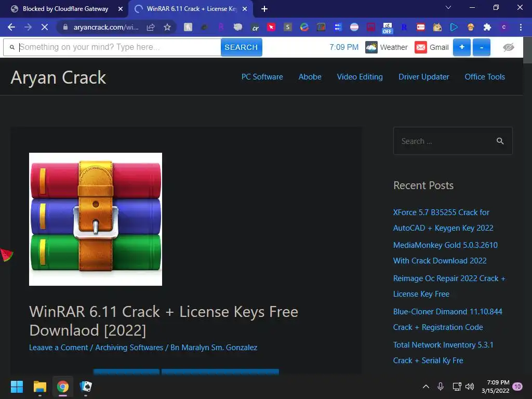The width and height of the screenshot is (532, 399).
Task: Open a new browser tab
Action: 264,9
